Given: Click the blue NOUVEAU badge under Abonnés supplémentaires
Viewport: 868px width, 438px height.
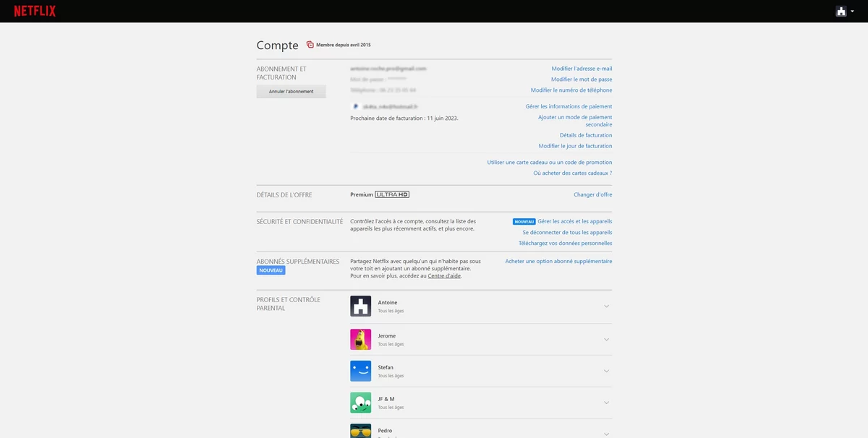Looking at the screenshot, I should tap(271, 270).
